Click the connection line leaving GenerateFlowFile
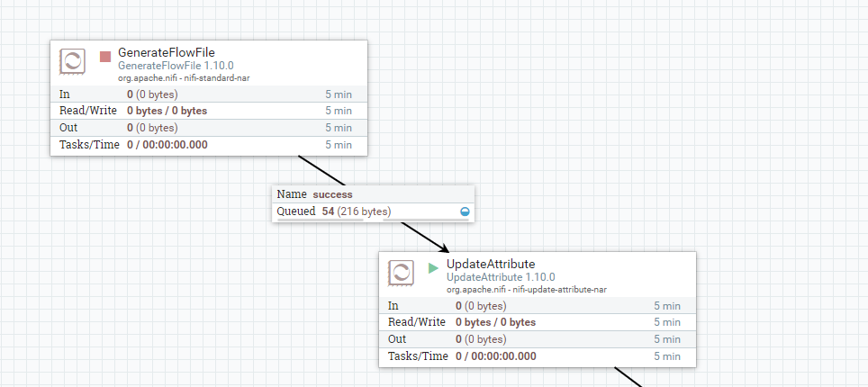The image size is (868, 387). (x=321, y=170)
